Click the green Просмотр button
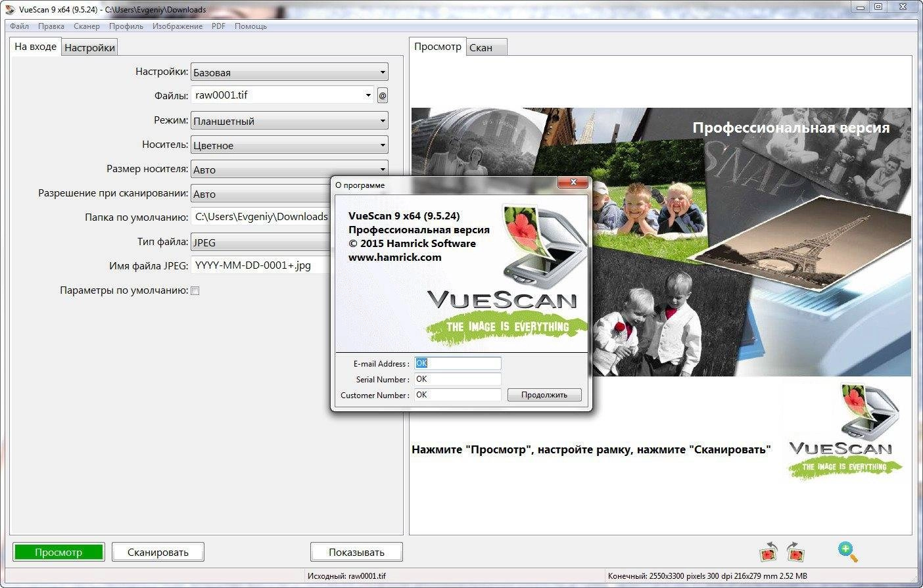Screen dimensions: 923x588 (x=59, y=552)
